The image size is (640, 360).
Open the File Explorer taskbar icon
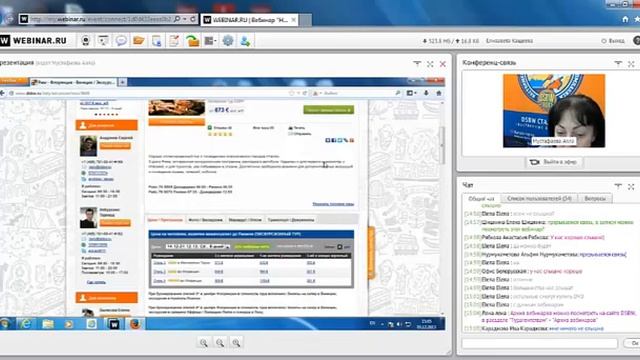pos(48,324)
